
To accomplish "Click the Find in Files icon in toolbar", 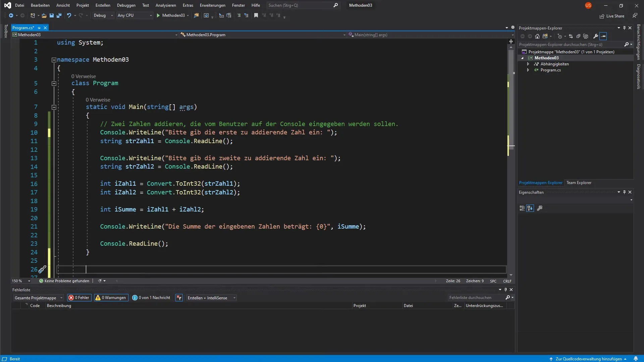I will [x=197, y=15].
